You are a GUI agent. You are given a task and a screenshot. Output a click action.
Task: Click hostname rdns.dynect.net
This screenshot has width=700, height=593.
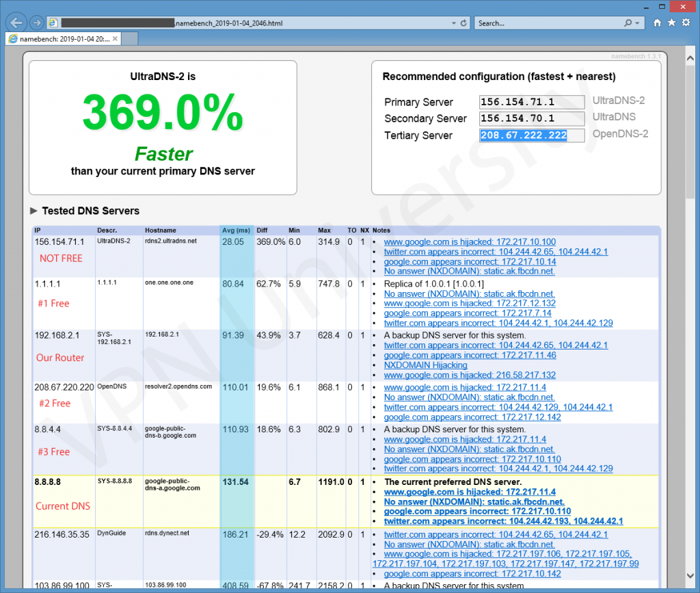pyautogui.click(x=167, y=533)
